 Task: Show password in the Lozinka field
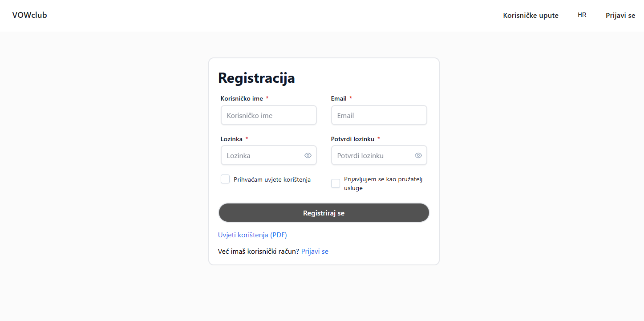(x=308, y=155)
